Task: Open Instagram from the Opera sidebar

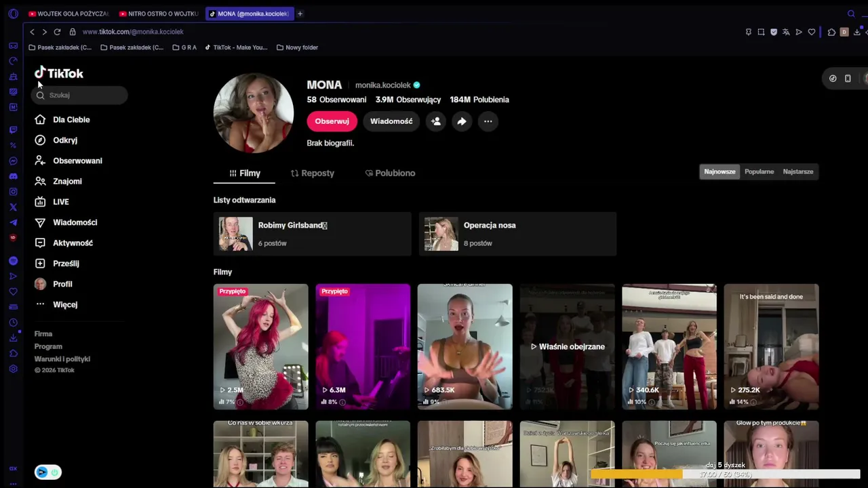Action: [13, 192]
